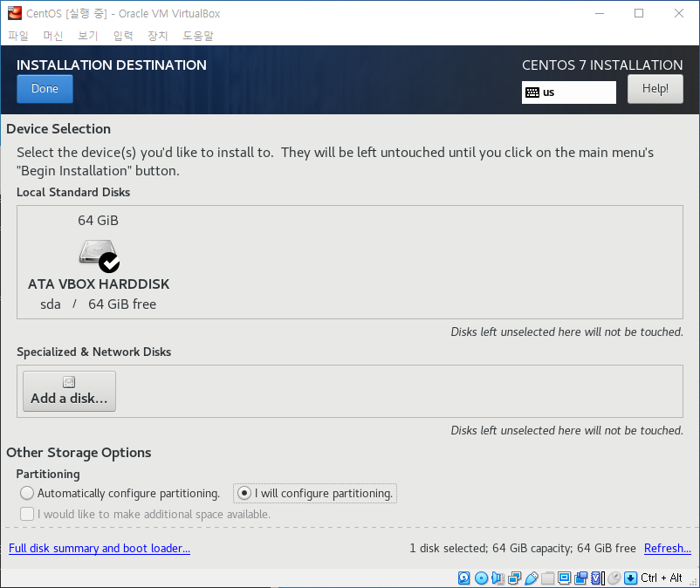Click the USB devices status icon
Viewport: 700px width, 588px height.
tap(532, 578)
